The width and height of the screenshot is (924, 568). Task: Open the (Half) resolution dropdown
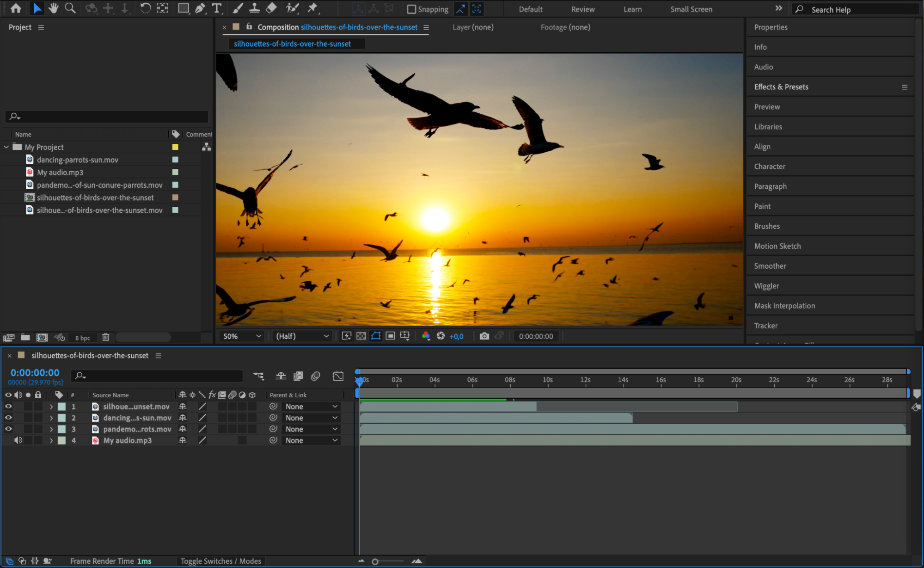pyautogui.click(x=302, y=336)
